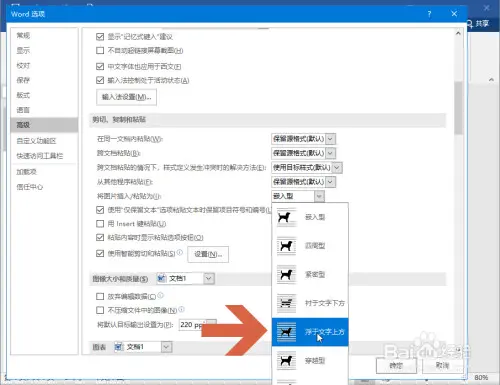Select the 嵌入型 wrap icon option
Screen dimensions: 500x385
point(286,218)
